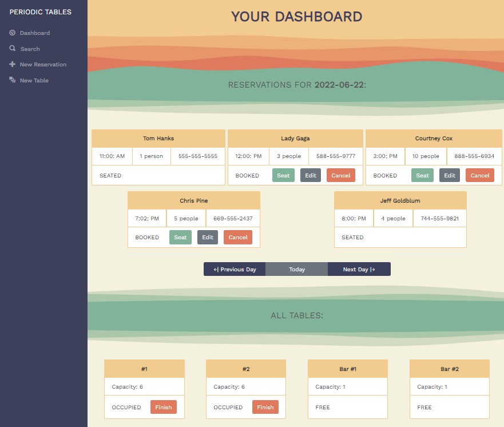Click phone number 588-555-9777
Image resolution: width=504 pixels, height=427 pixels.
click(336, 156)
